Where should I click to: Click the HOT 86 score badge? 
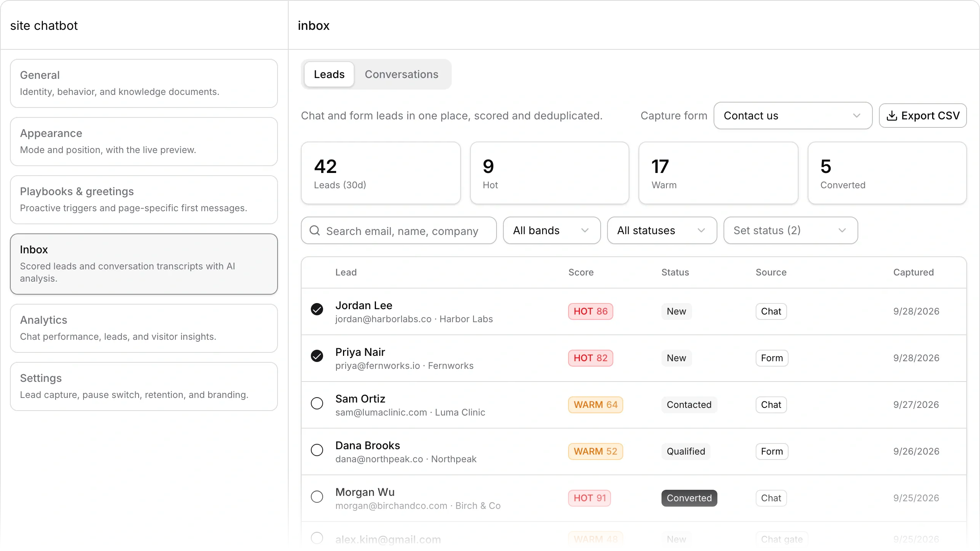point(591,311)
